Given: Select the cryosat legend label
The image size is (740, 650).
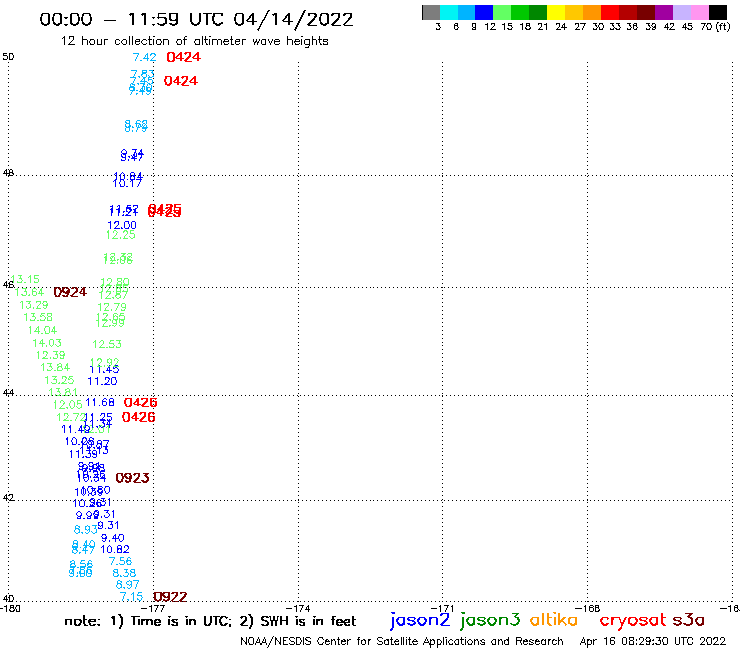Looking at the screenshot, I should [632, 620].
